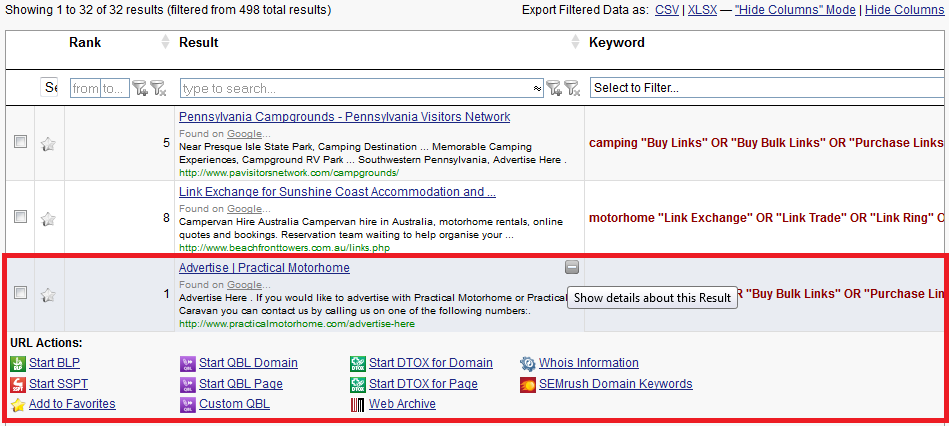Click the Start BLP link
This screenshot has width=949, height=426.
pyautogui.click(x=54, y=363)
